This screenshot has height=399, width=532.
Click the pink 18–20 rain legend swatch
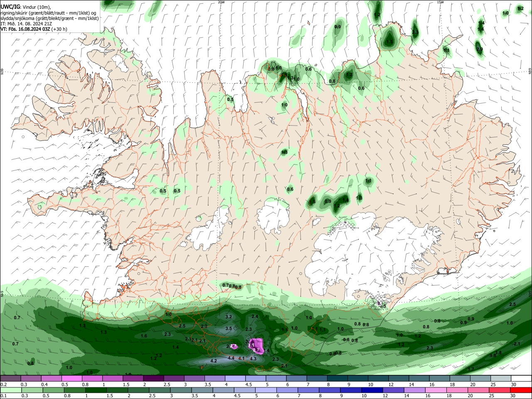457,390
